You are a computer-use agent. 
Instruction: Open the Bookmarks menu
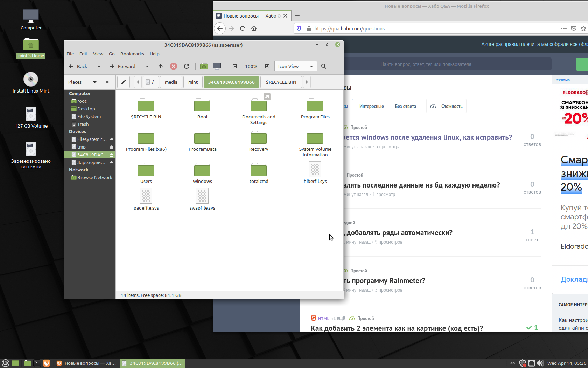(132, 54)
